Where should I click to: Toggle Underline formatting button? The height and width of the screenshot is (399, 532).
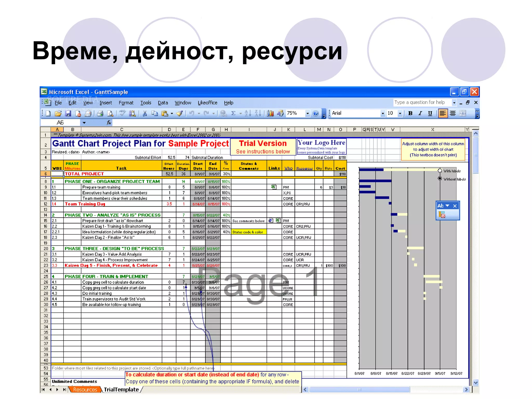tap(430, 113)
